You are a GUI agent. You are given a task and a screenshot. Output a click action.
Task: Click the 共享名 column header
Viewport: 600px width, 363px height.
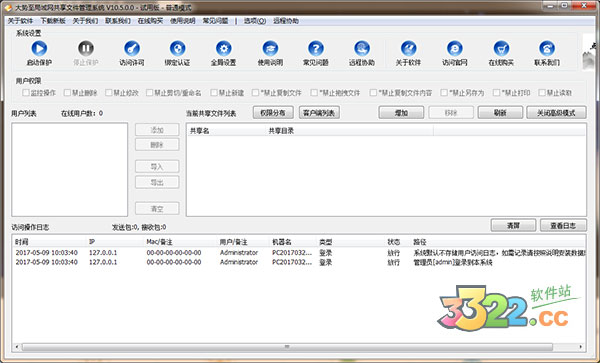tap(226, 131)
